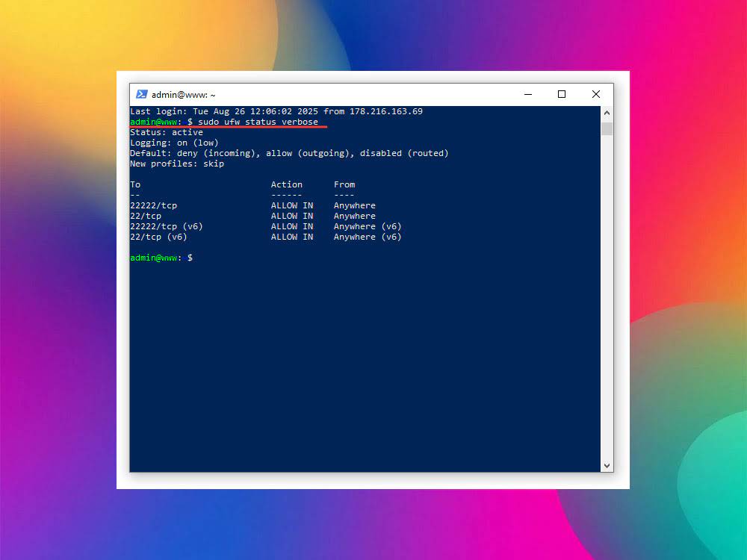The height and width of the screenshot is (560, 747).
Task: Click the scrollbar up arrow
Action: click(x=607, y=113)
